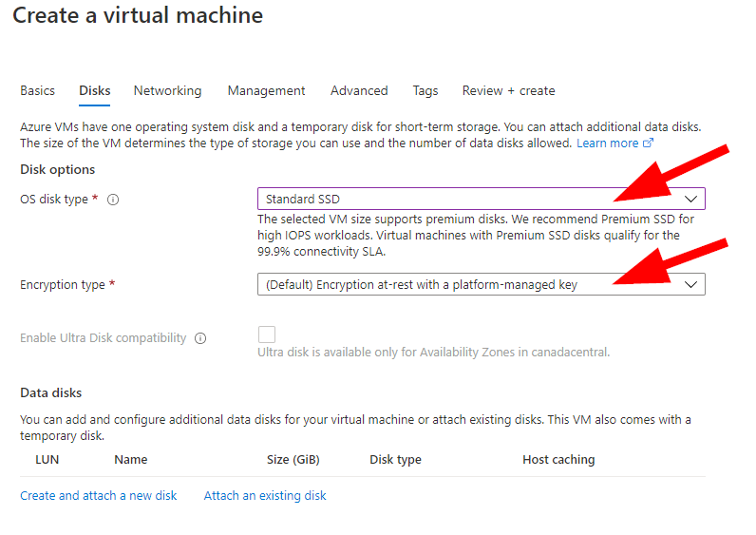Click the Disk type column header

[x=395, y=459]
